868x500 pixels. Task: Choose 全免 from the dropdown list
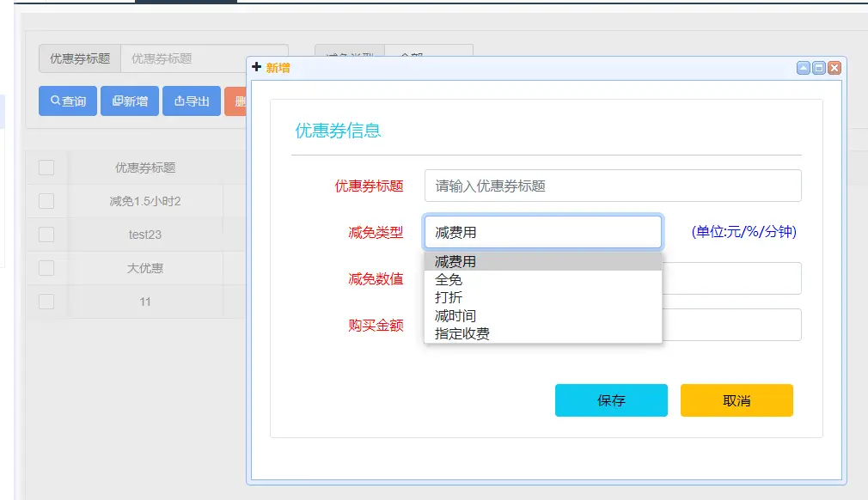449,280
